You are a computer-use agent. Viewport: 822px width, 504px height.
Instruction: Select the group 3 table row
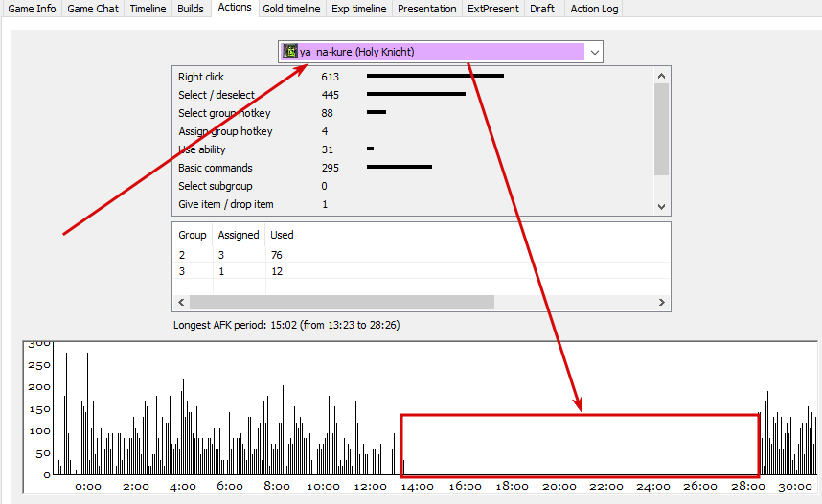point(422,271)
